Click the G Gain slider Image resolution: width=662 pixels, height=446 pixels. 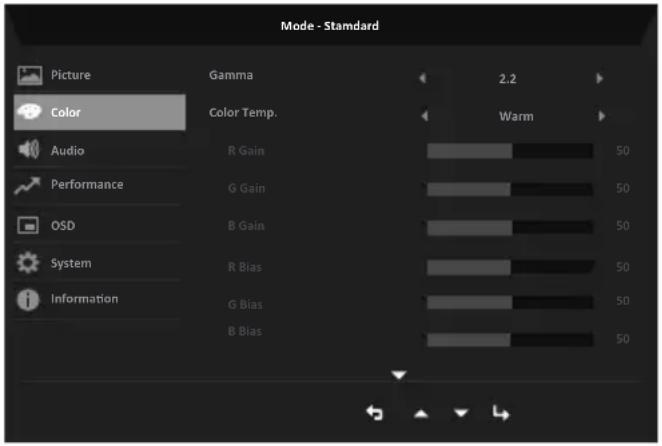click(x=510, y=189)
